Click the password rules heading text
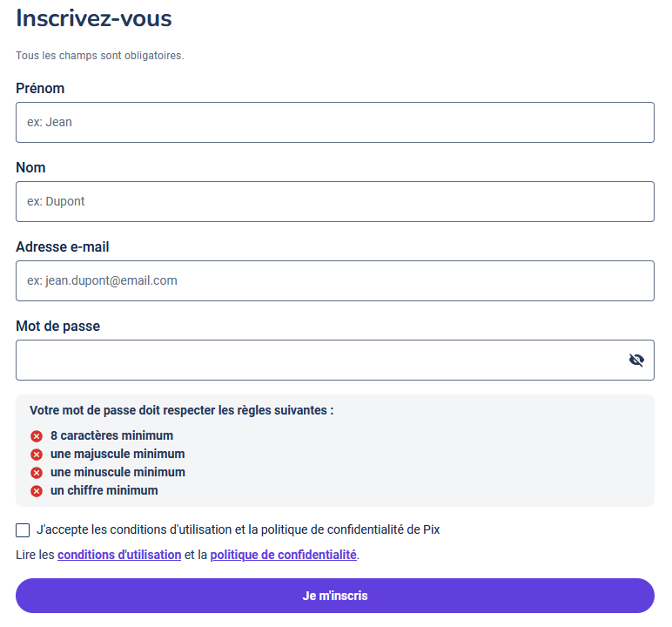Viewport: 672px width, 627px height. pyautogui.click(x=181, y=410)
